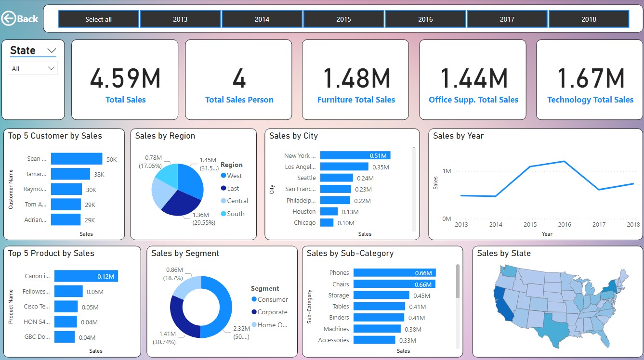Toggle the 2018 year filter
Image resolution: width=644 pixels, height=360 pixels.
coord(589,19)
